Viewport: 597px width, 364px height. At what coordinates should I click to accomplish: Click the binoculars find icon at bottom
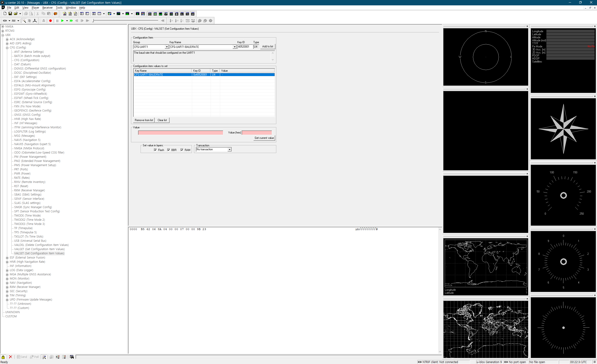click(72, 357)
